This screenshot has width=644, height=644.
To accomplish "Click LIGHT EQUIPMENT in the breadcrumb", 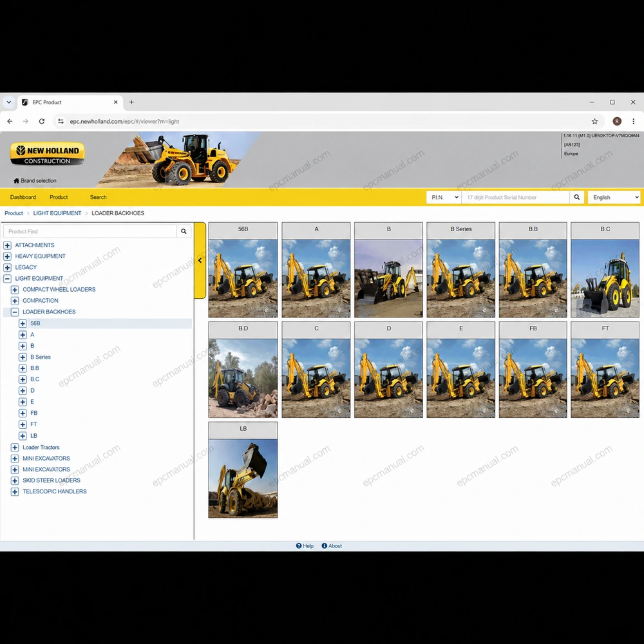I will click(57, 213).
